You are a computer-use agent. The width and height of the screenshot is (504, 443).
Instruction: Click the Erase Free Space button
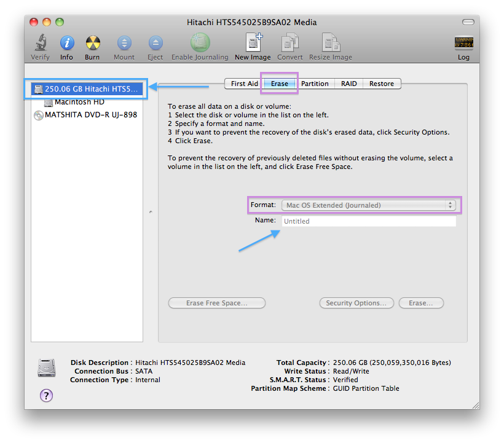coord(217,303)
